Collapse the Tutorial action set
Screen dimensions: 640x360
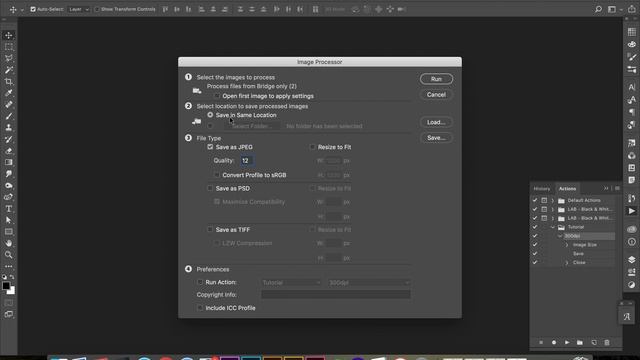(553, 227)
